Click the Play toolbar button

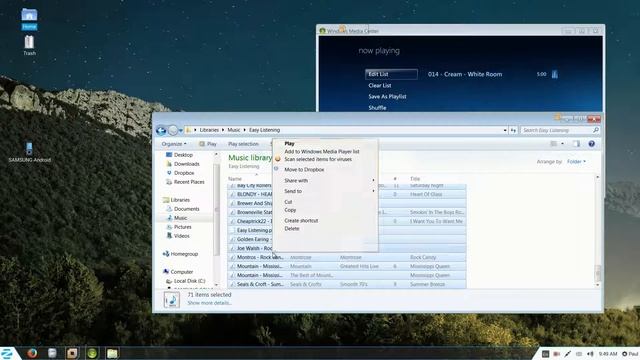coord(208,144)
